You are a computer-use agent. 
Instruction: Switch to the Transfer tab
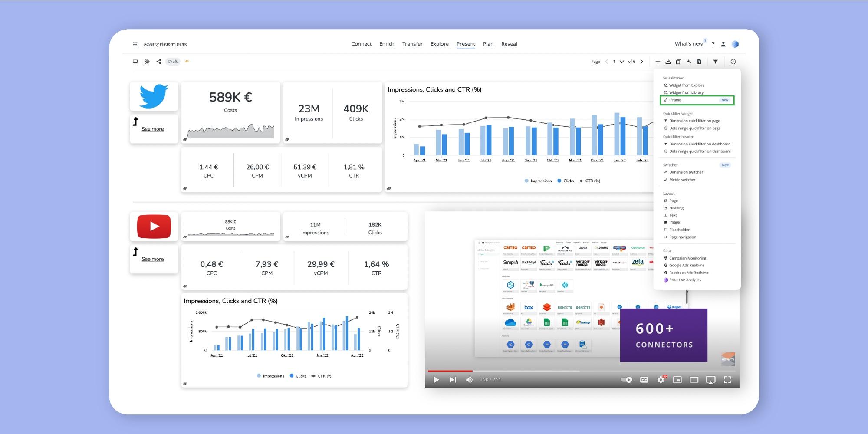point(412,44)
